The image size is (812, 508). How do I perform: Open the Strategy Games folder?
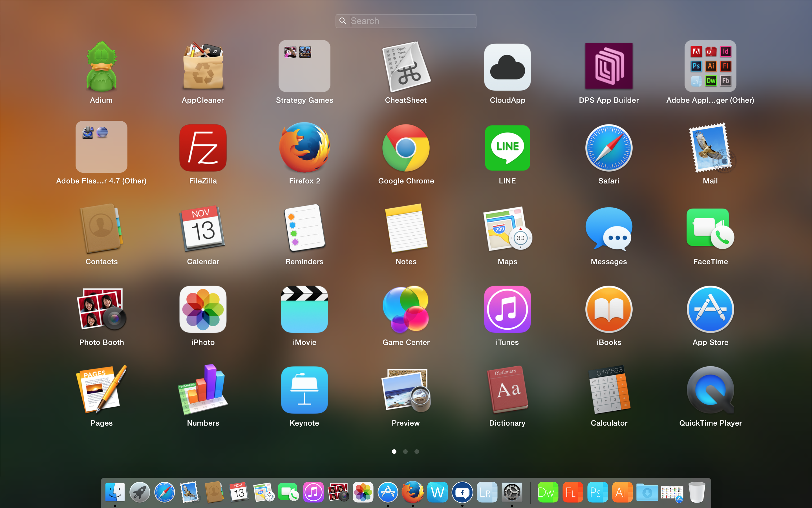click(x=304, y=66)
